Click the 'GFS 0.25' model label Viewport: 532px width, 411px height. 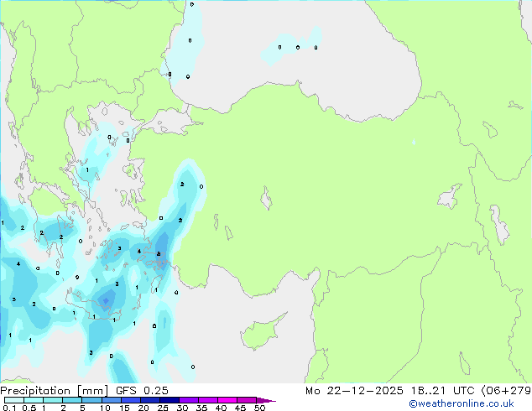142,391
